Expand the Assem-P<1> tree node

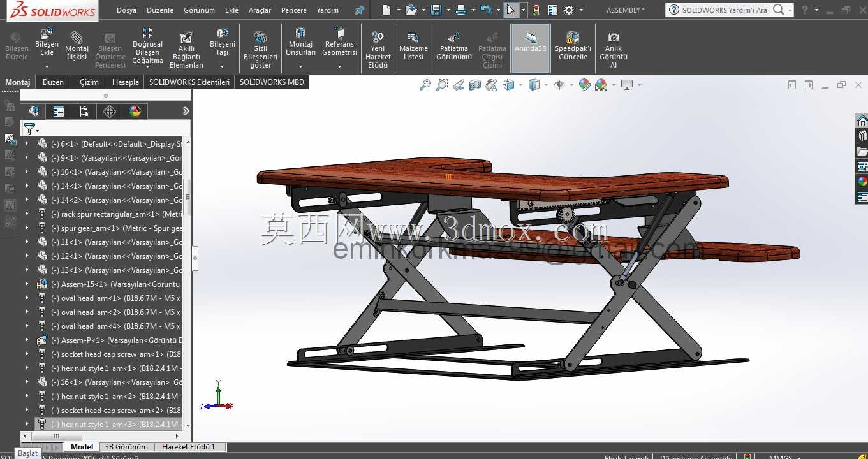click(27, 340)
